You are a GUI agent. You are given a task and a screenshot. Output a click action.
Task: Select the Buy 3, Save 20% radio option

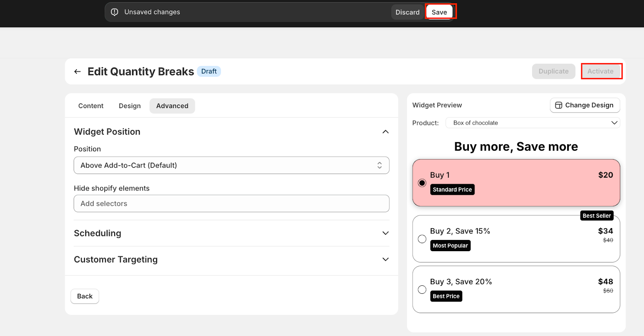click(x=422, y=290)
